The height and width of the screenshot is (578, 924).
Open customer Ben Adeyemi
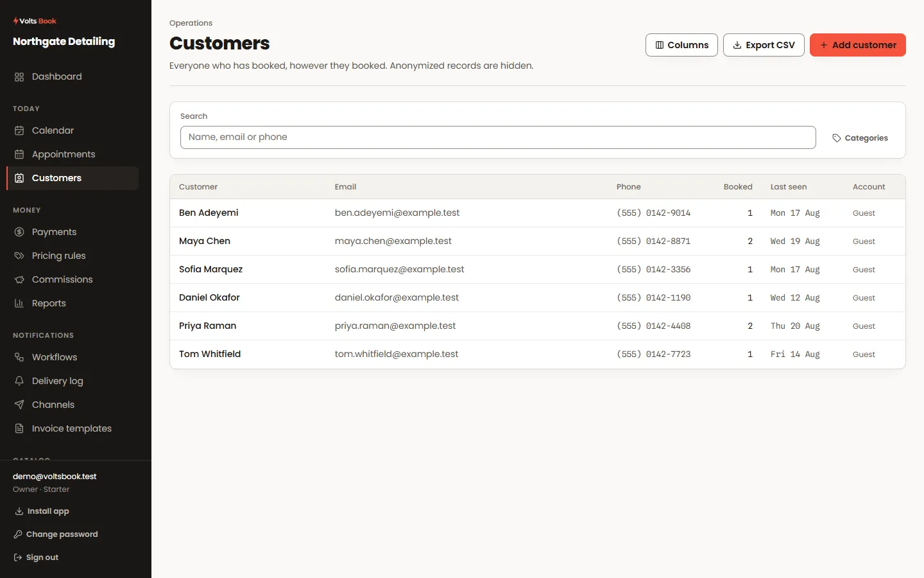click(x=209, y=213)
